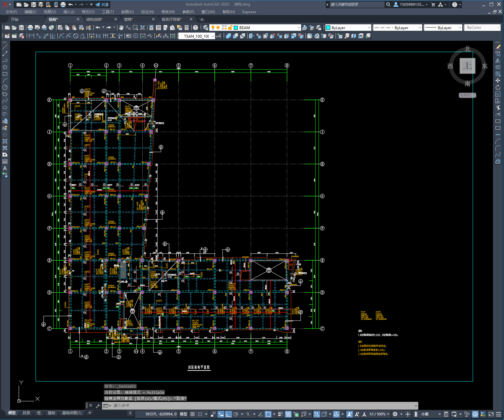
Task: Select the Rectangle drawing tool
Action: click(5, 74)
